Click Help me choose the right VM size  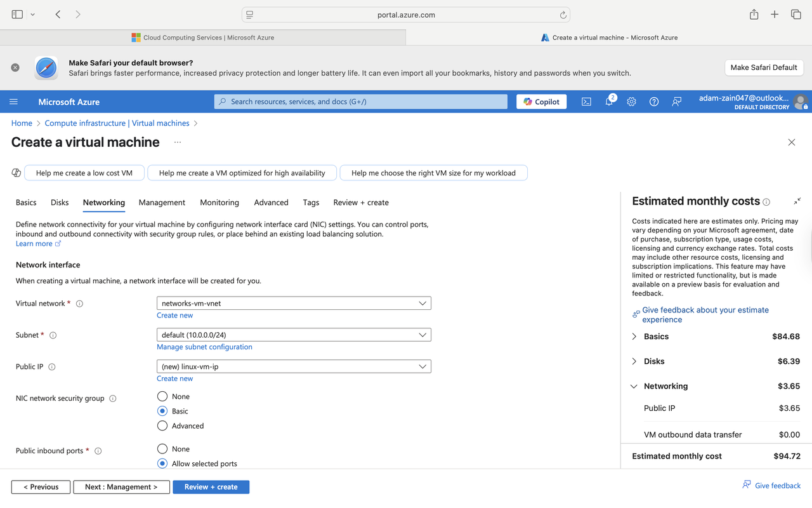pos(433,173)
